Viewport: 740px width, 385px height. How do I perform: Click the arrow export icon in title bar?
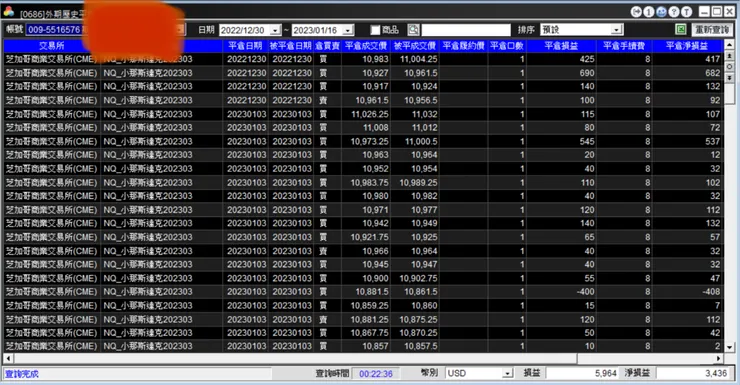(636, 12)
